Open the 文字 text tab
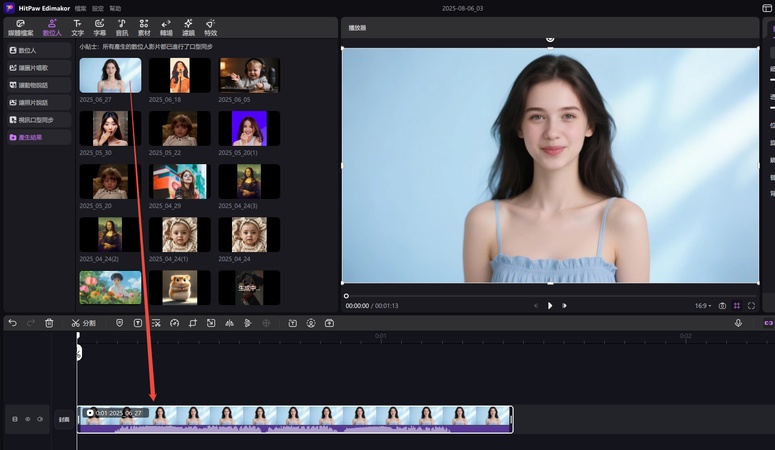 coord(77,28)
